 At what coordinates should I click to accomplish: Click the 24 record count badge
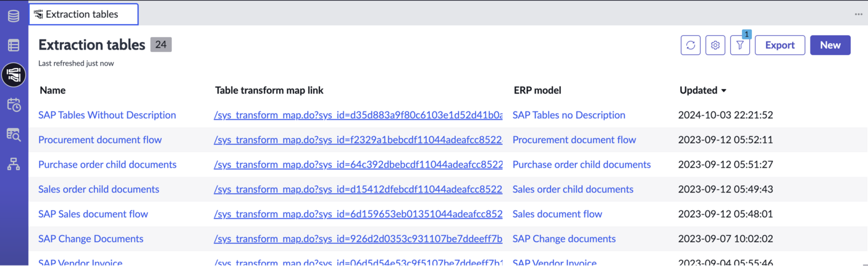(x=161, y=45)
